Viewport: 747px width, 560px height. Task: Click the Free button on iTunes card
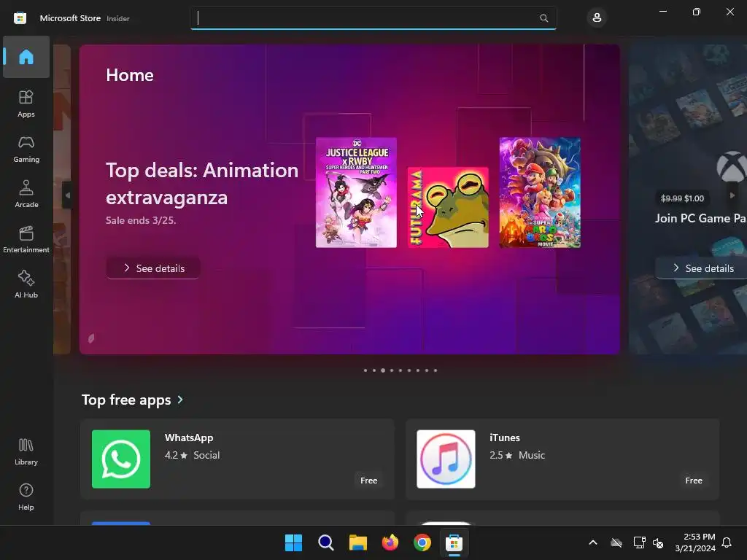pyautogui.click(x=694, y=481)
